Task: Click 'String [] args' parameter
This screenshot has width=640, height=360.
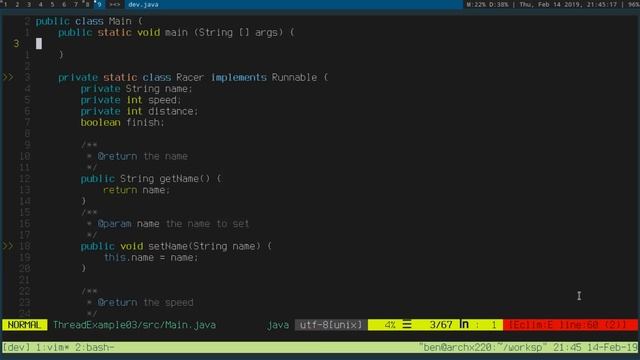Action: pos(238,33)
